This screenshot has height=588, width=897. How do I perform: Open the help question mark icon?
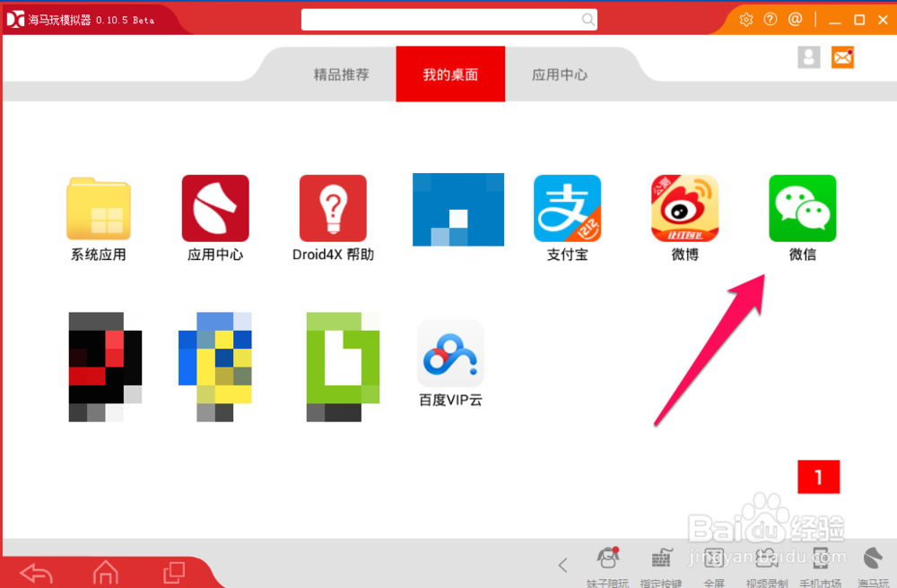point(771,20)
